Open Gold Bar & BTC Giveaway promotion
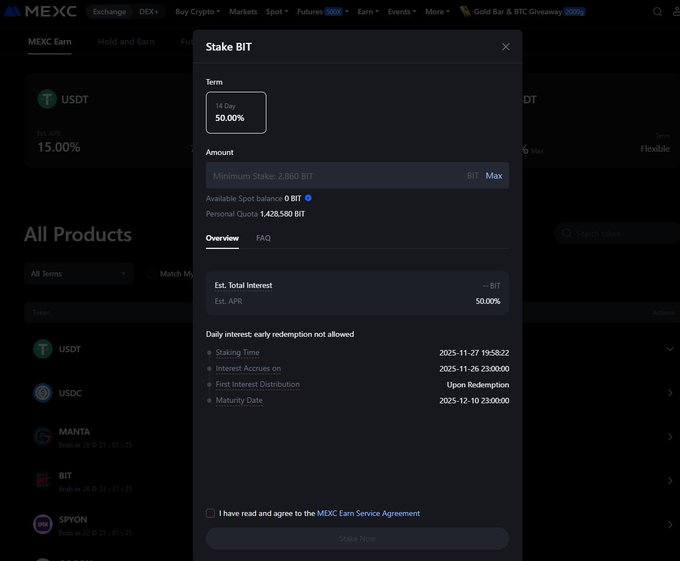Viewport: 680px width, 561px height. (x=523, y=12)
